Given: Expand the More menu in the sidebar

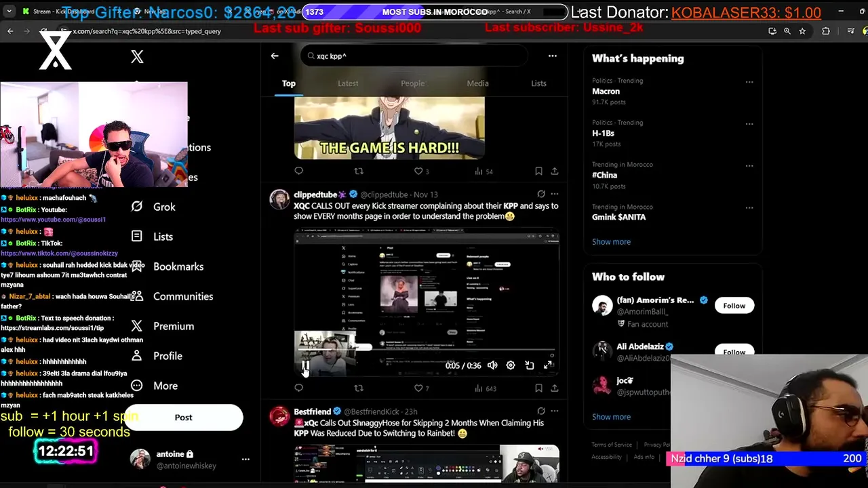Looking at the screenshot, I should [154, 386].
